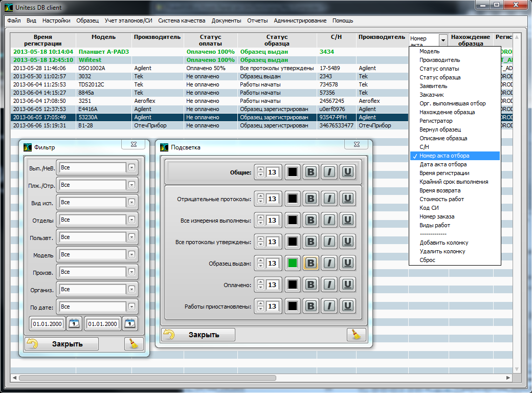Toggle bold for Отрицательные протоколы

(x=311, y=199)
